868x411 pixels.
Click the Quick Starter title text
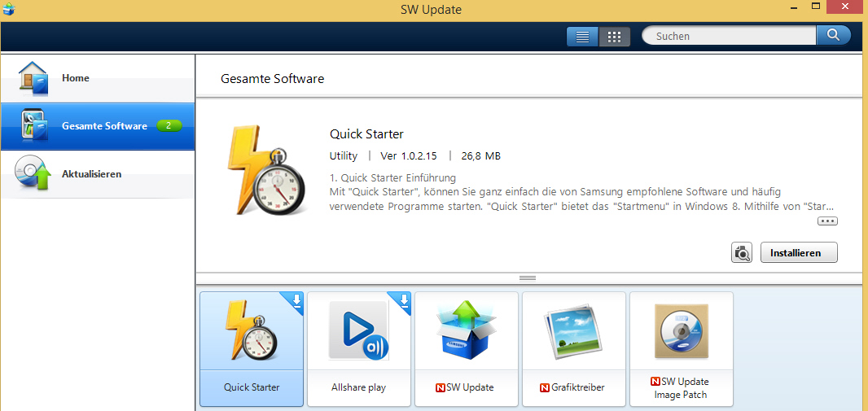[x=366, y=134]
